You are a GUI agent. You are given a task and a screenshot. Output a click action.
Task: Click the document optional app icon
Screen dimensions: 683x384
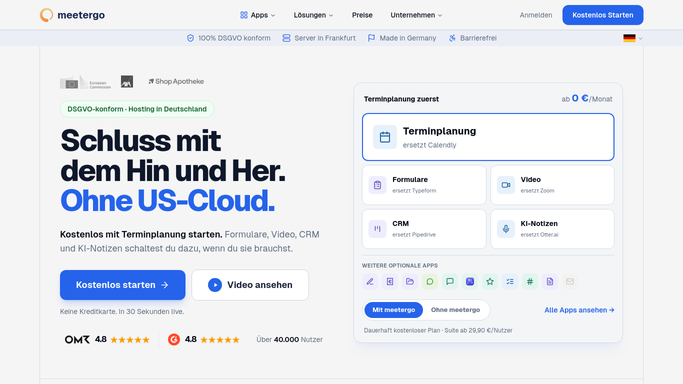(x=550, y=282)
